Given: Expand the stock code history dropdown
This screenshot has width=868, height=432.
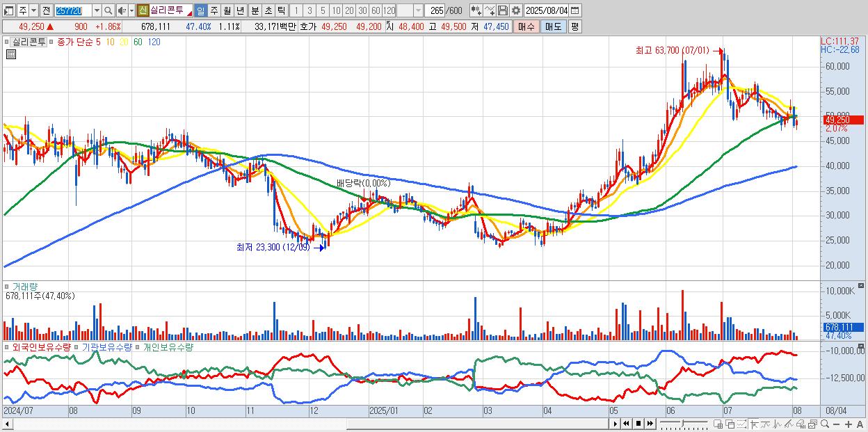Looking at the screenshot, I should pos(97,10).
